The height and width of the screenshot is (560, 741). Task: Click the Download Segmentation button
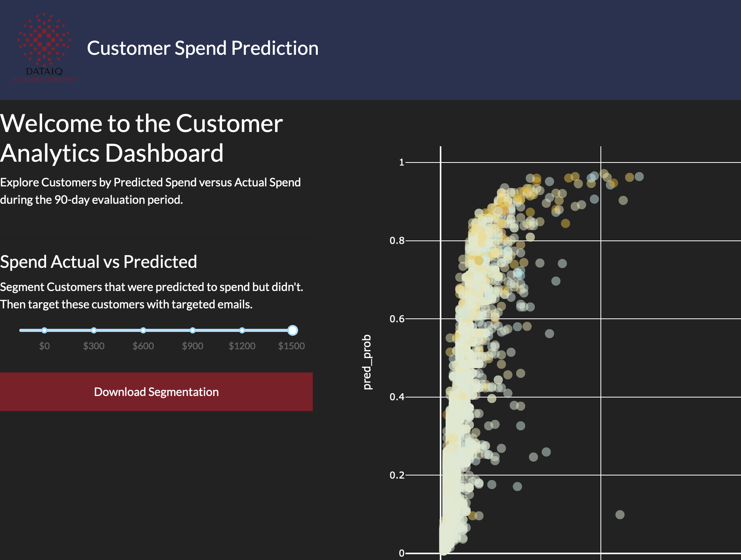156,392
